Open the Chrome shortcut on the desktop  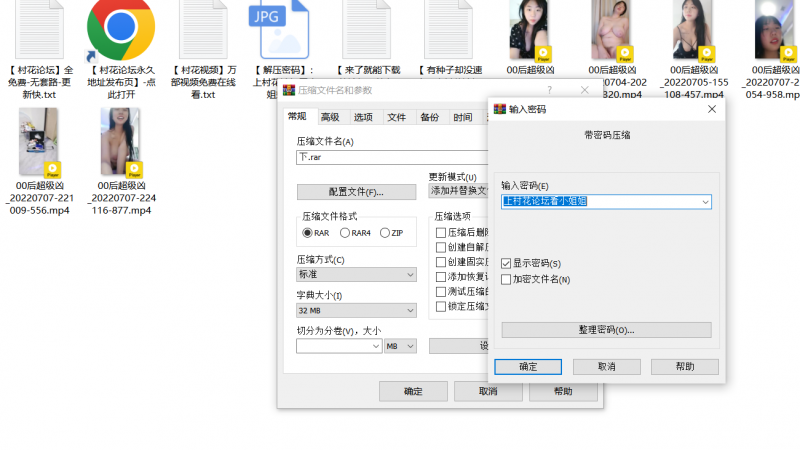coord(121,30)
